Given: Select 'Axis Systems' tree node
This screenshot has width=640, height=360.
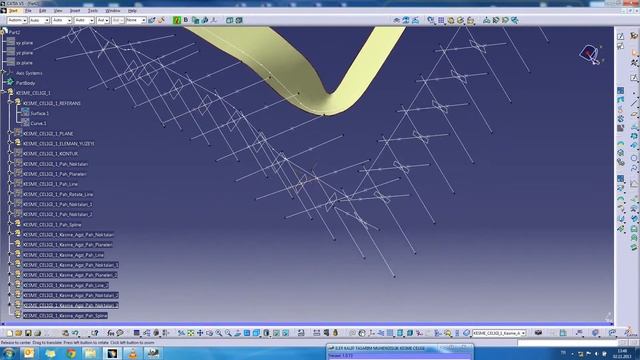Looking at the screenshot, I should (x=29, y=73).
